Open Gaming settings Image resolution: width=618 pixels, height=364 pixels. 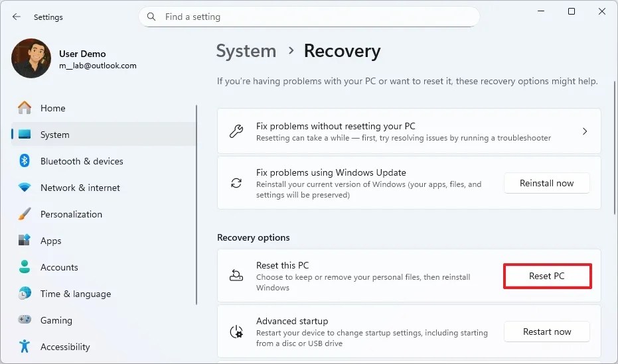click(x=104, y=320)
